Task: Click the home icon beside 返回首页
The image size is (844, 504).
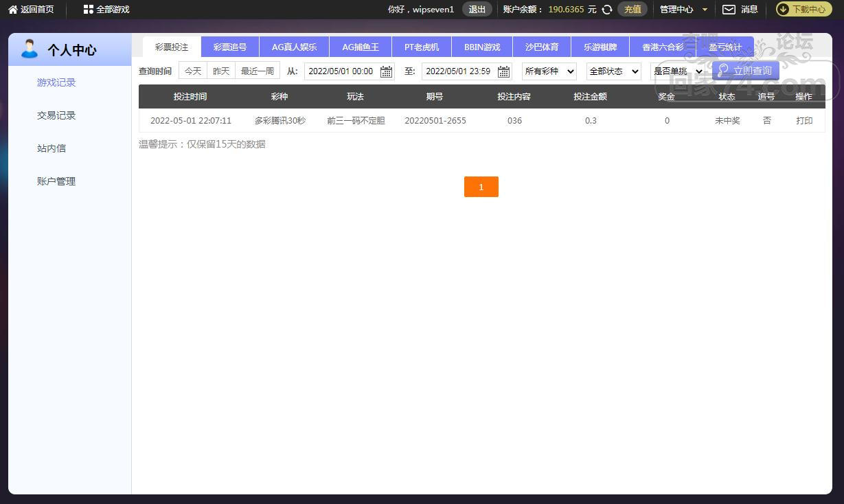Action: (13, 10)
